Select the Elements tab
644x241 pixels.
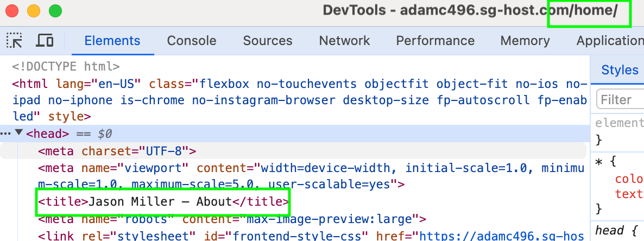112,41
